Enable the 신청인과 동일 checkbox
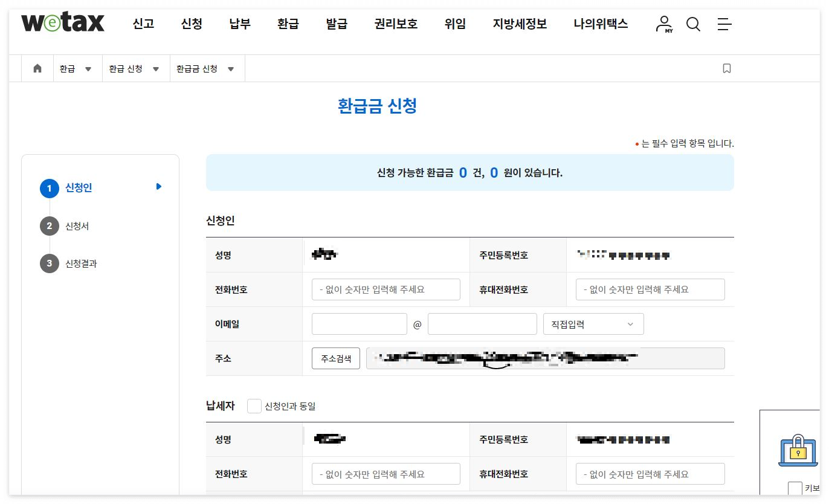Screen dimensions: 829x504 pyautogui.click(x=254, y=406)
